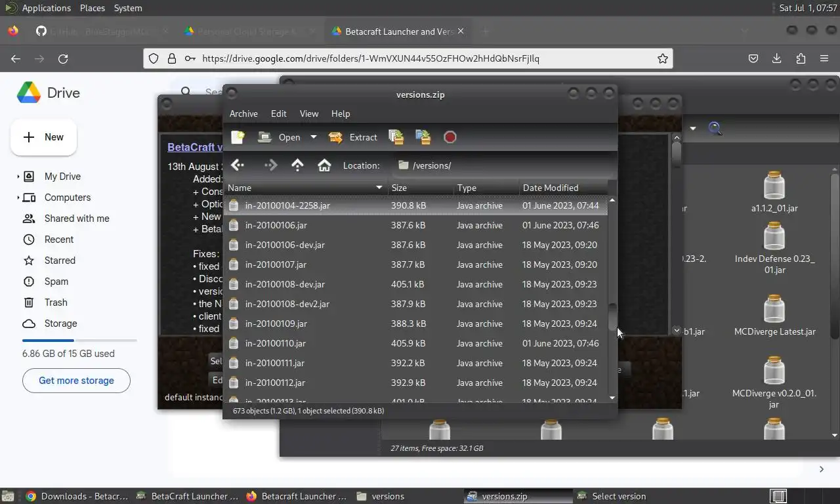The image size is (840, 504).
Task: Select in-20100106.jar file row
Action: click(415, 225)
